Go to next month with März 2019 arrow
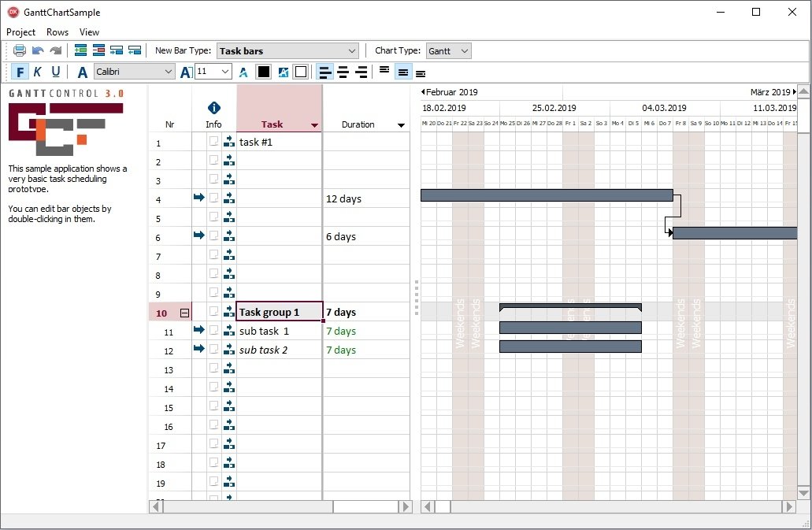Screen dimensions: 812x530 pos(795,92)
